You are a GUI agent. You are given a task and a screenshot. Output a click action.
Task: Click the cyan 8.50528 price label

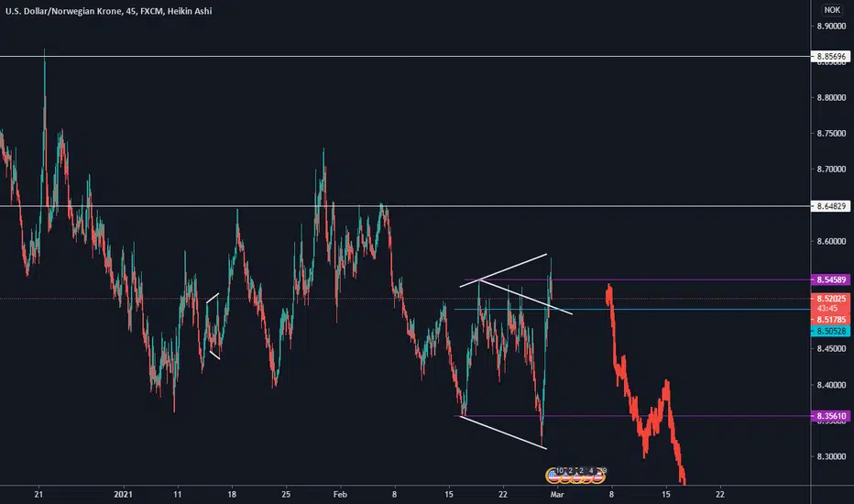click(x=831, y=331)
